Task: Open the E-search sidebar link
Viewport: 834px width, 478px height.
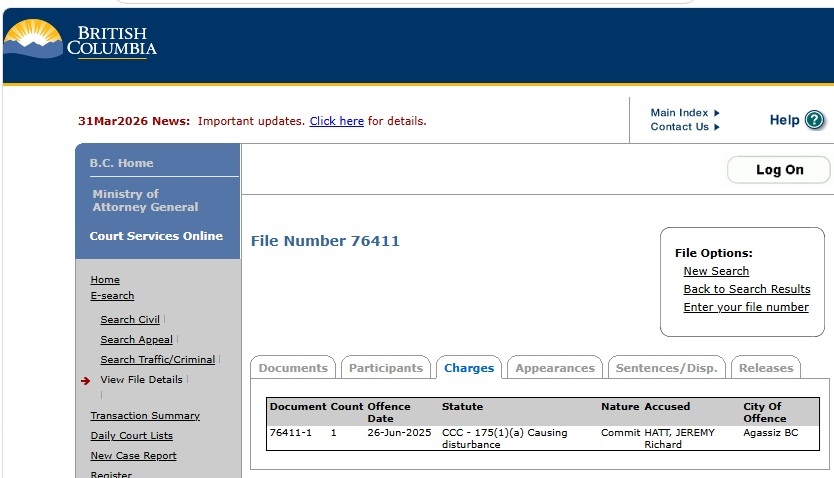Action: [x=112, y=296]
